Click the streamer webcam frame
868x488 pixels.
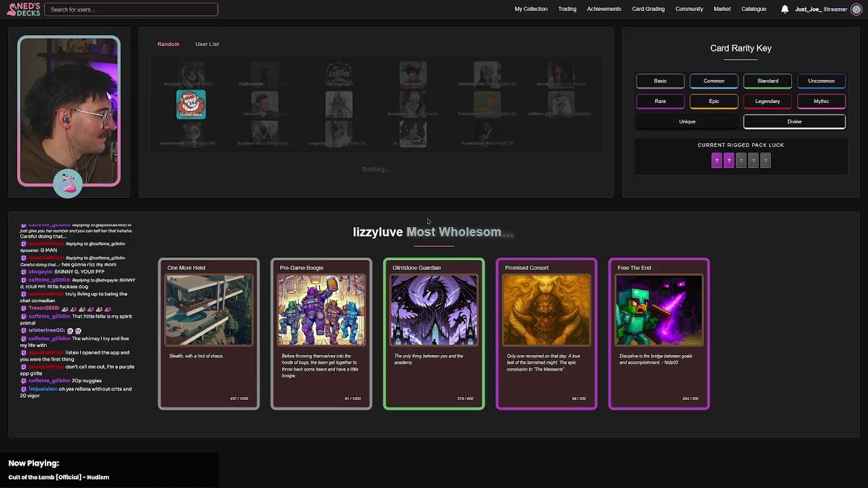pyautogui.click(x=68, y=111)
